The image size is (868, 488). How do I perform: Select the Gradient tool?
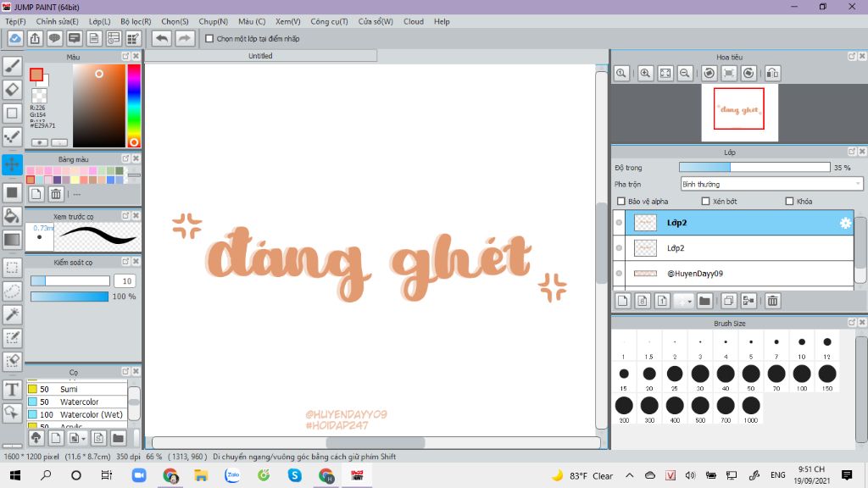point(12,240)
